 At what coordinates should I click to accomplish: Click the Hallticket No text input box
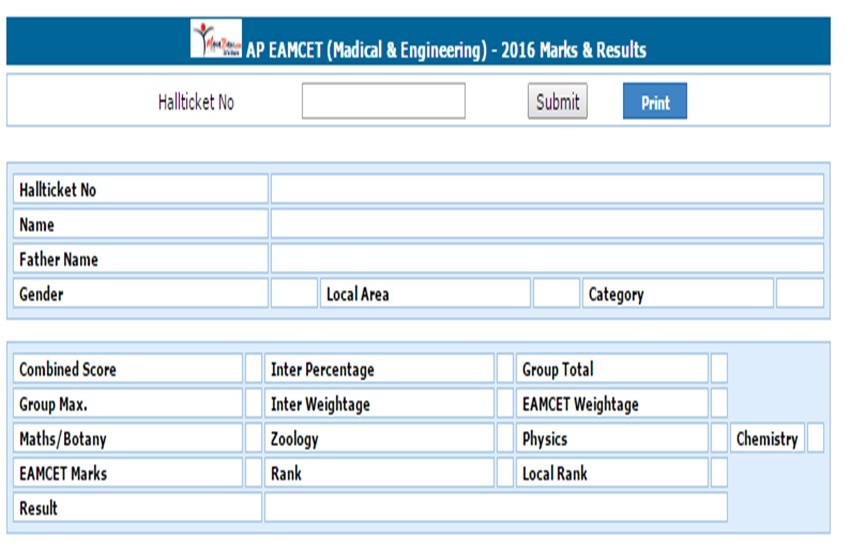pyautogui.click(x=383, y=101)
